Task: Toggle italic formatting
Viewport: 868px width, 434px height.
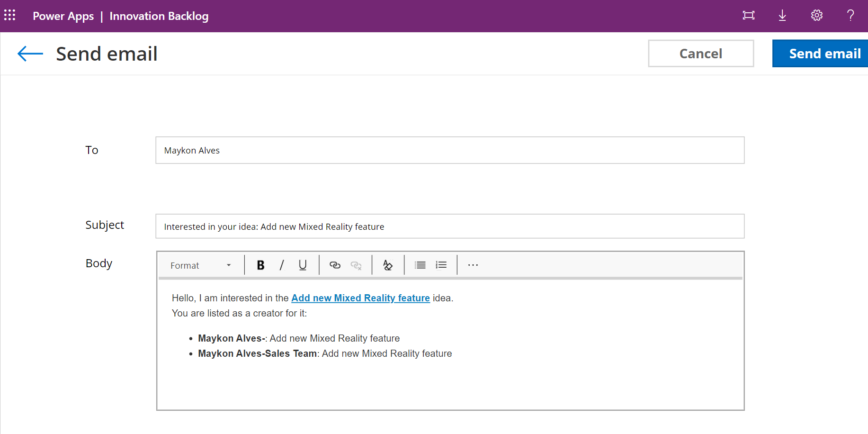Action: (282, 265)
